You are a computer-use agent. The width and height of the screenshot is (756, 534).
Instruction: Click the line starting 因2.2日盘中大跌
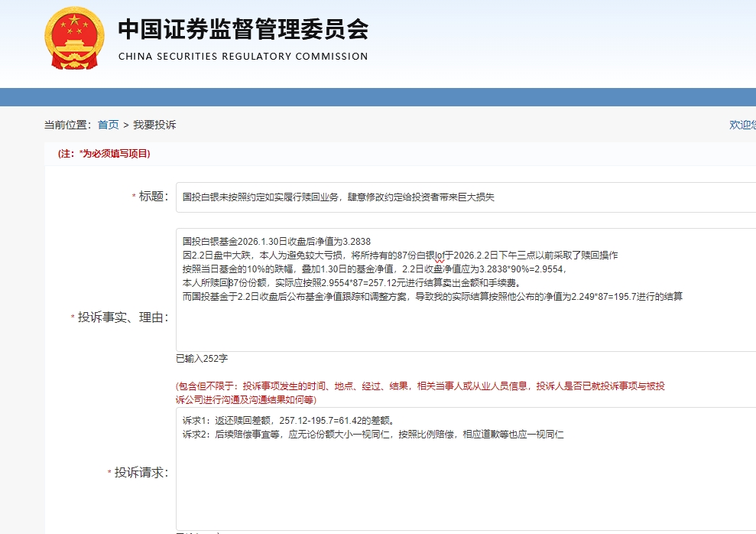pos(400,256)
